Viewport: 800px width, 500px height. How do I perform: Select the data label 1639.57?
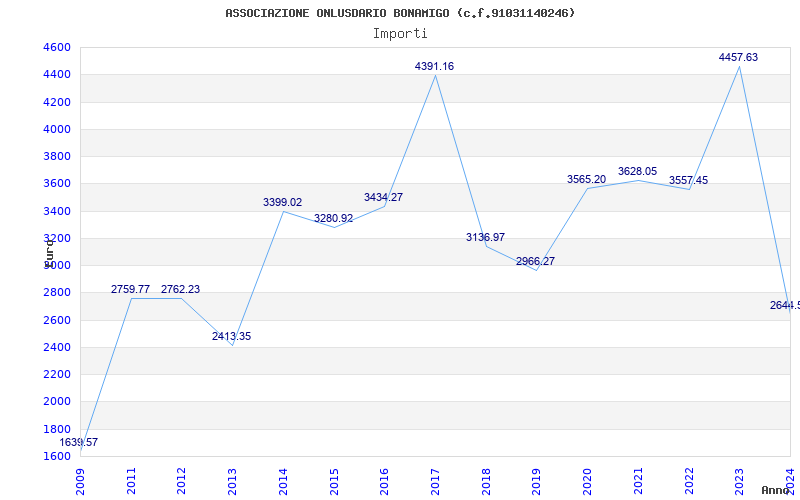pyautogui.click(x=79, y=442)
